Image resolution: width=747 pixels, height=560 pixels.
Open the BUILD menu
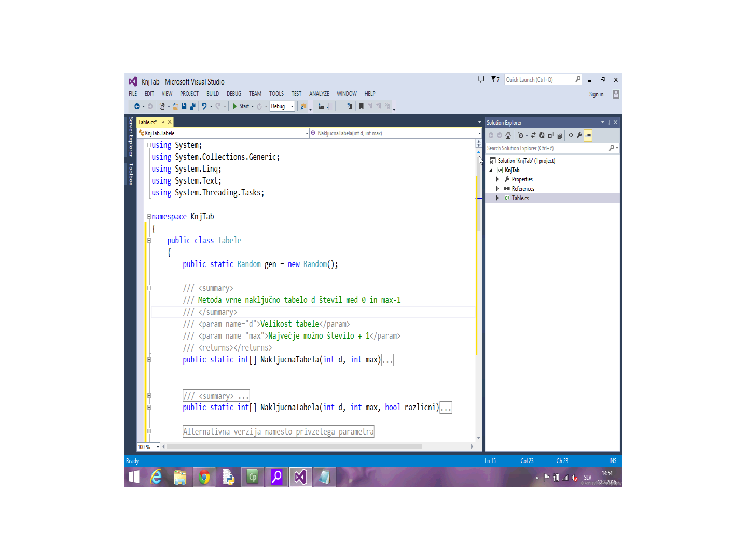click(213, 94)
